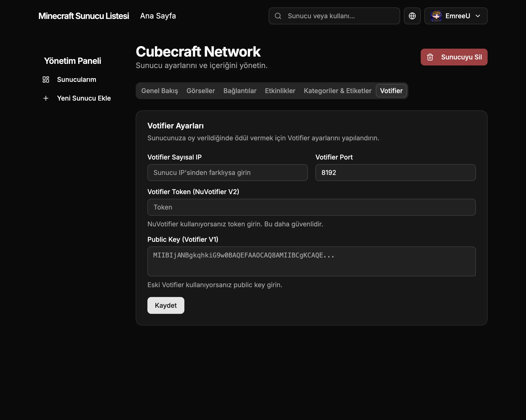Focus the Votifier Token input
This screenshot has height=420, width=526.
click(311, 207)
